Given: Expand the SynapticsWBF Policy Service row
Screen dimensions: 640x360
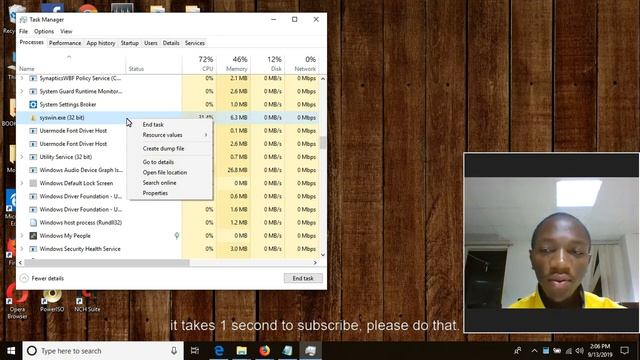Looking at the screenshot, I should coord(22,78).
